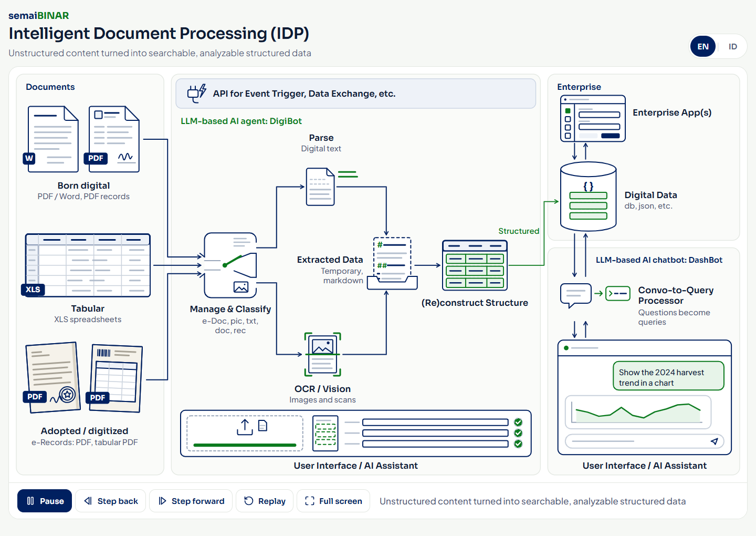Viewport: 756px width, 536px height.
Task: Pause the diagram animation
Action: coord(45,501)
